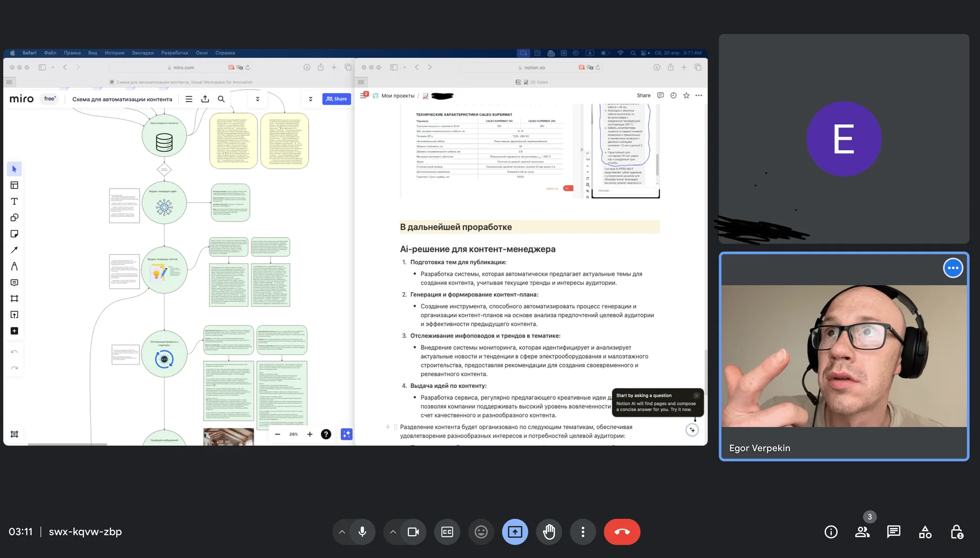Open the in-call chat messages icon

pos(893,532)
